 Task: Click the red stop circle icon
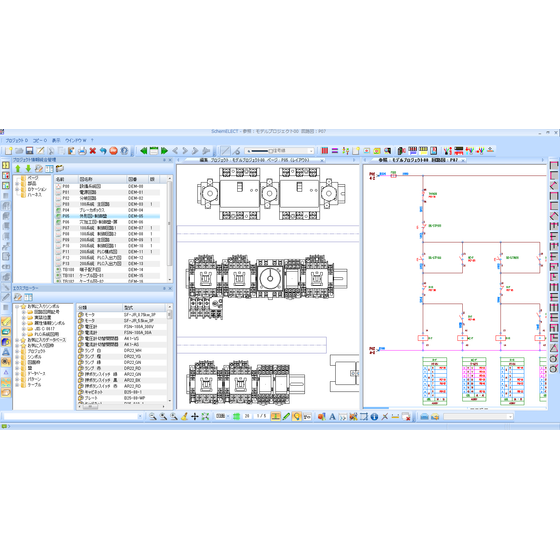(x=114, y=151)
